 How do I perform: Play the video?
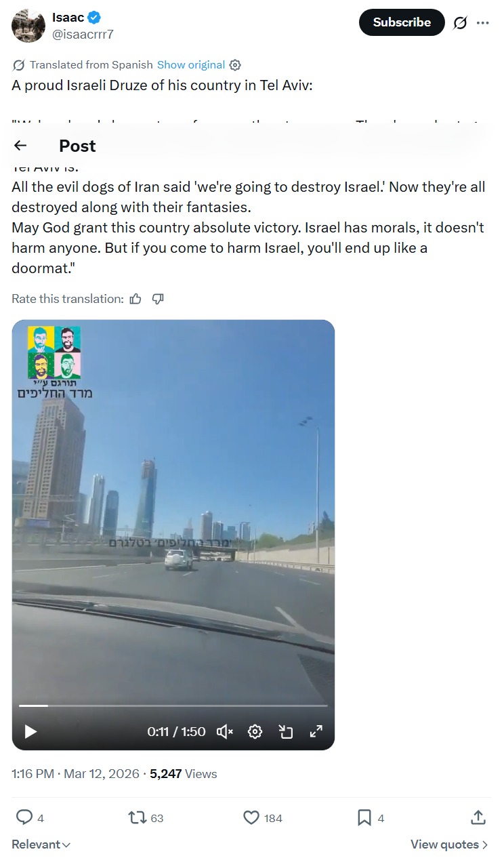click(x=30, y=731)
